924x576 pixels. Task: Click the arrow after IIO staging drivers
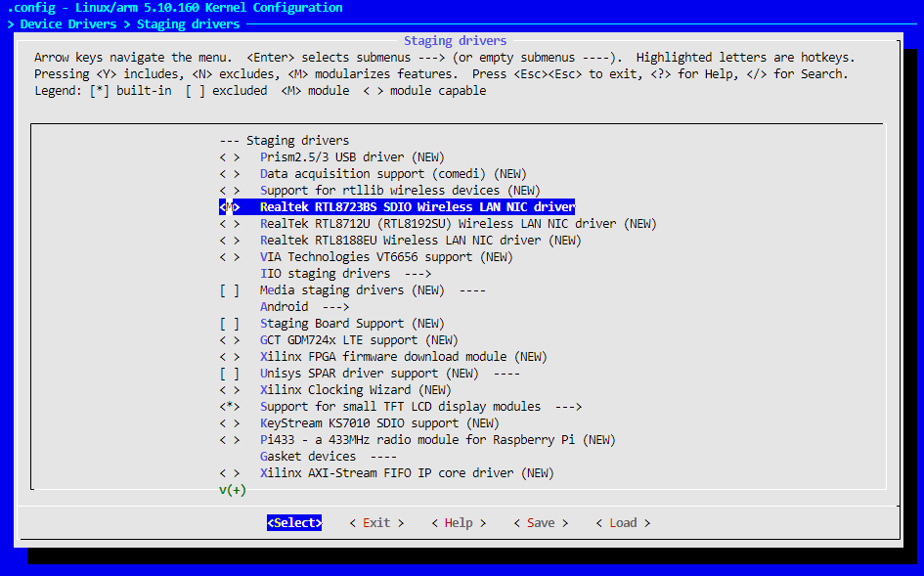point(418,274)
